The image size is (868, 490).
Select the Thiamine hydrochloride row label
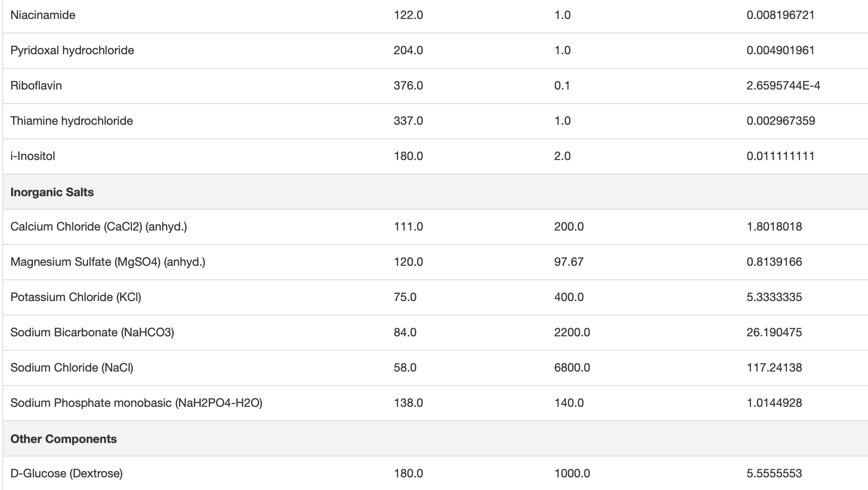72,121
